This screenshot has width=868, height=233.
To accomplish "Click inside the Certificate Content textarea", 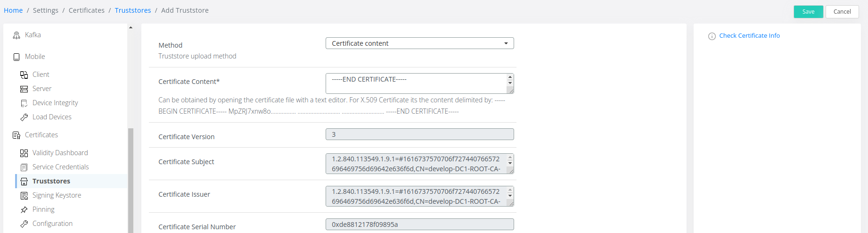I will [415, 83].
